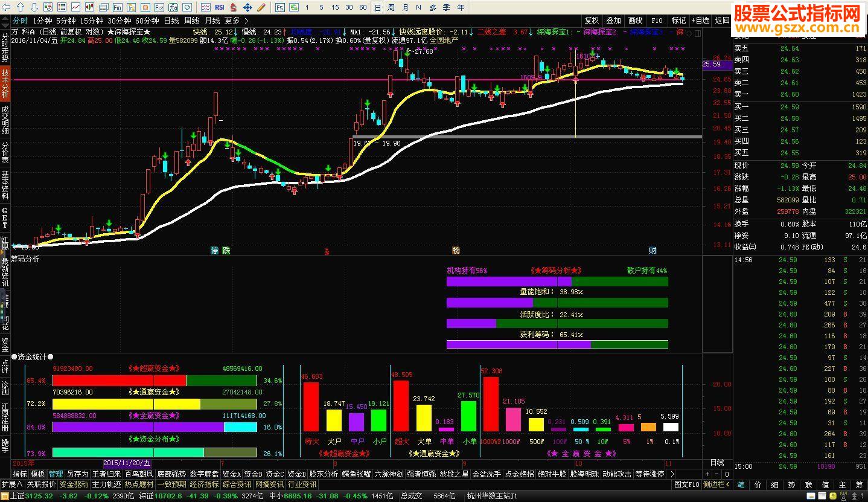
Task: Switch to the 15分钟 period tab
Action: click(x=92, y=21)
